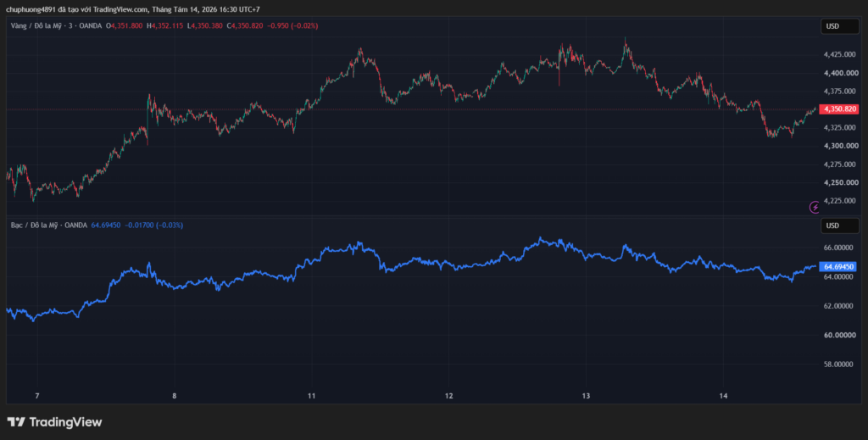868x440 pixels.
Task: Click the high value H4,352.115
Action: [x=166, y=25]
